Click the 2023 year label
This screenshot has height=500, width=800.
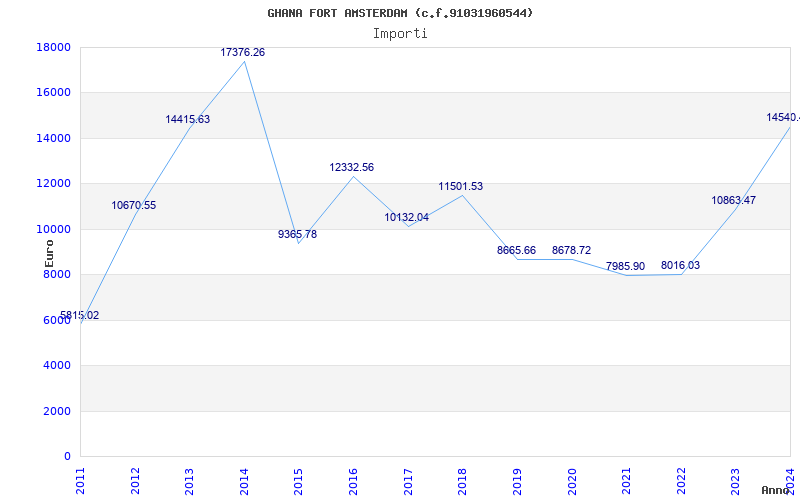pyautogui.click(x=735, y=481)
